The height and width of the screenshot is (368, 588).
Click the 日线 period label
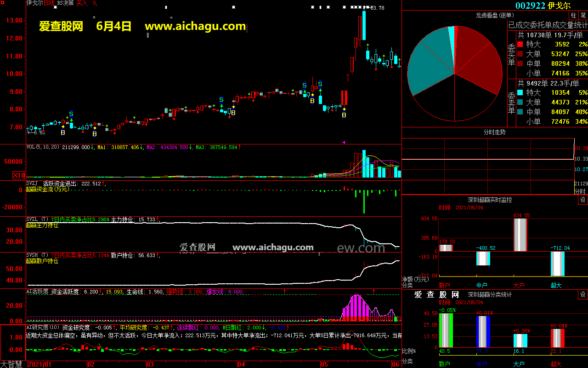coord(49,3)
